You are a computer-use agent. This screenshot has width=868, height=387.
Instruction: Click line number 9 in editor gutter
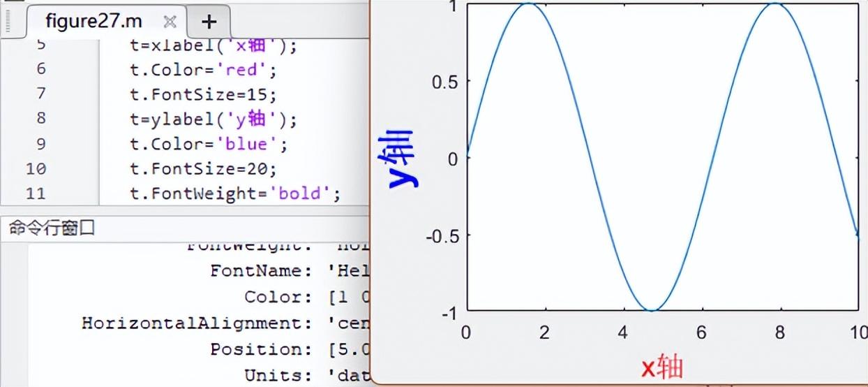pyautogui.click(x=40, y=144)
